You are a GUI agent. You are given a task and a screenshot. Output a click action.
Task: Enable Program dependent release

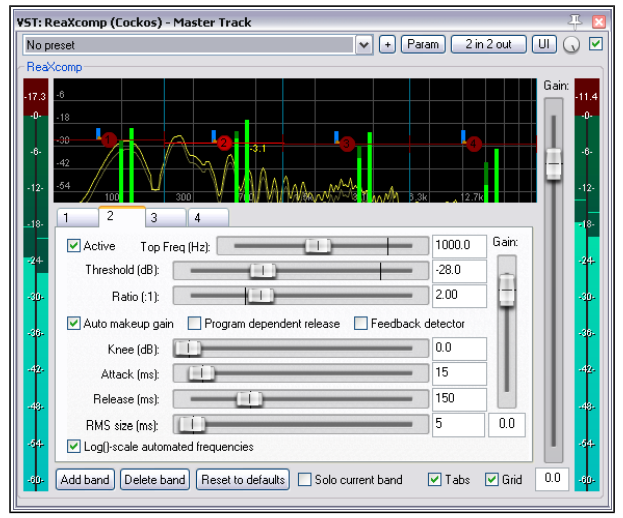click(194, 323)
